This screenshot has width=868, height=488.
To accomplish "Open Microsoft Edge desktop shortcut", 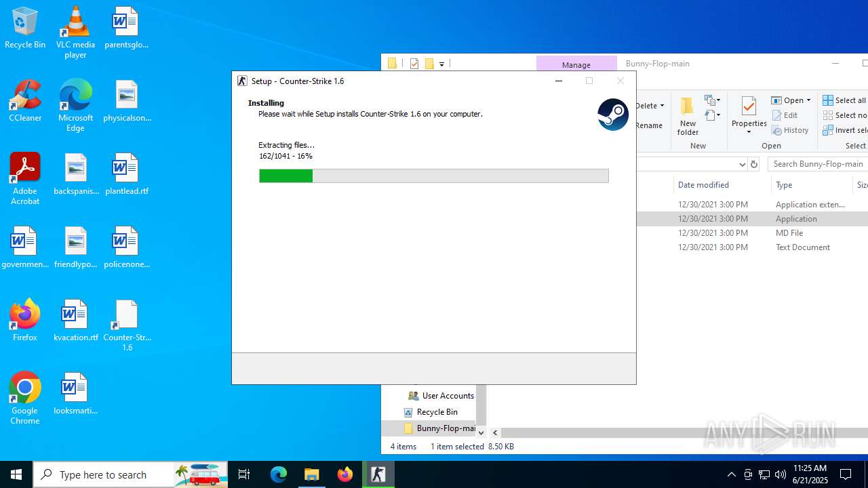I will click(x=75, y=106).
